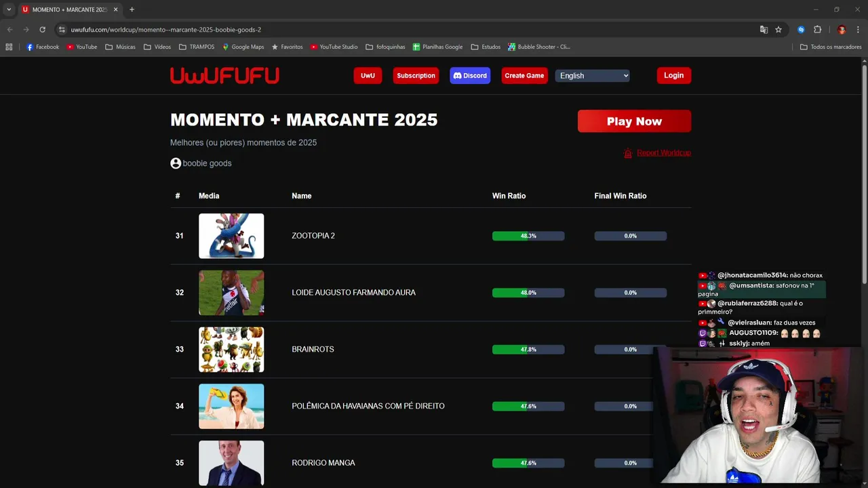Viewport: 868px width, 488px height.
Task: Open the Planilhas Google bookmark
Action: (x=437, y=47)
